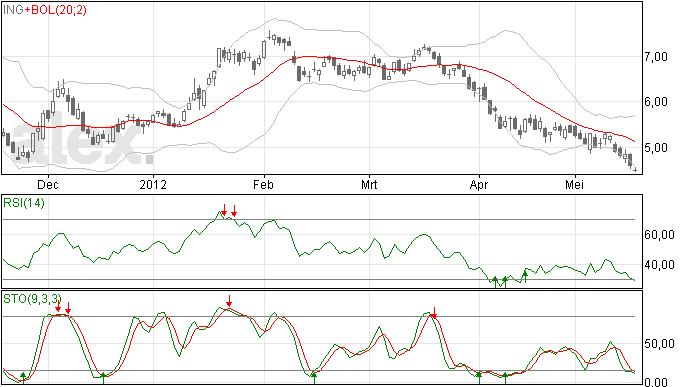
Task: Click rightmost red down arrow in STO panel
Action: [434, 313]
